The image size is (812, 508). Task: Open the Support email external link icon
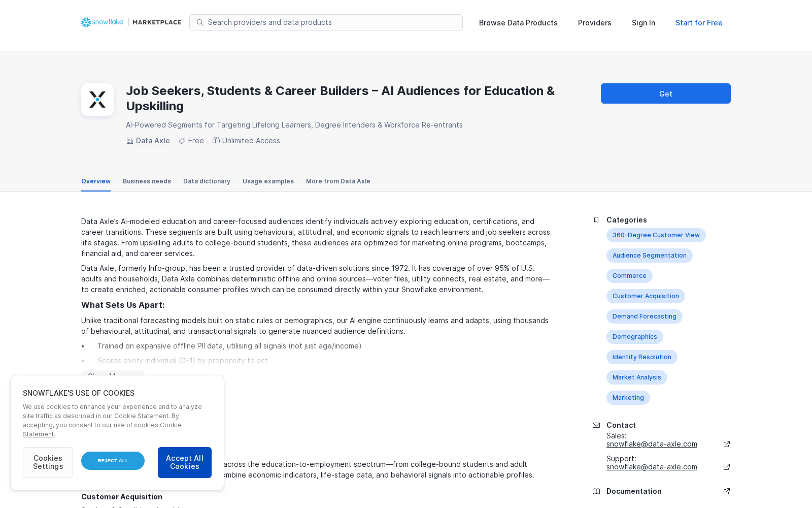(727, 467)
